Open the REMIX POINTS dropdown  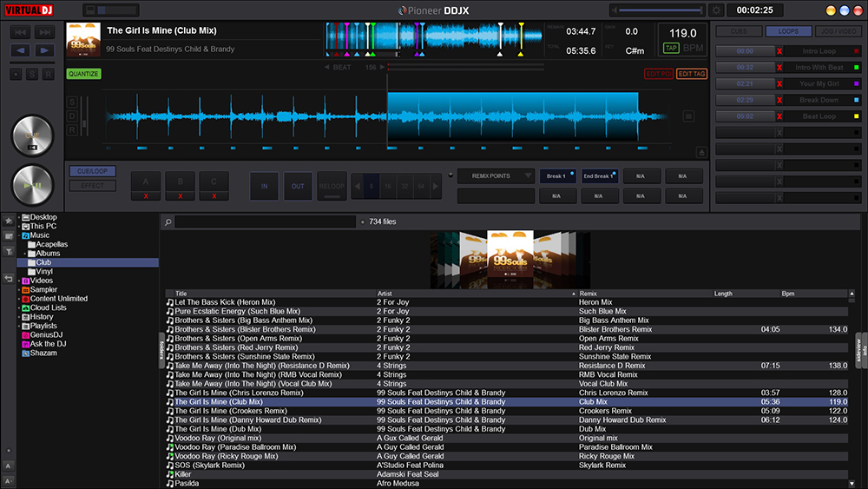click(x=496, y=176)
